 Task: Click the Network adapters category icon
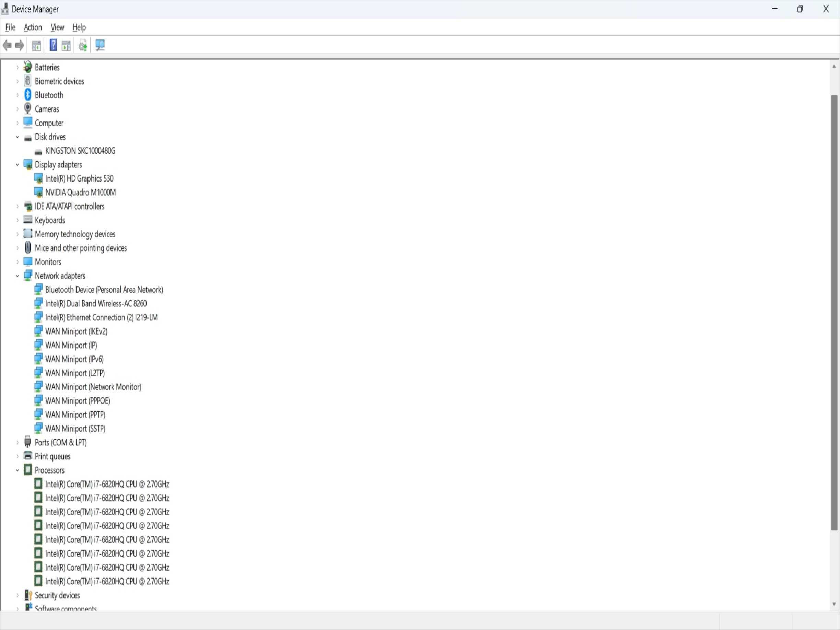click(x=28, y=275)
